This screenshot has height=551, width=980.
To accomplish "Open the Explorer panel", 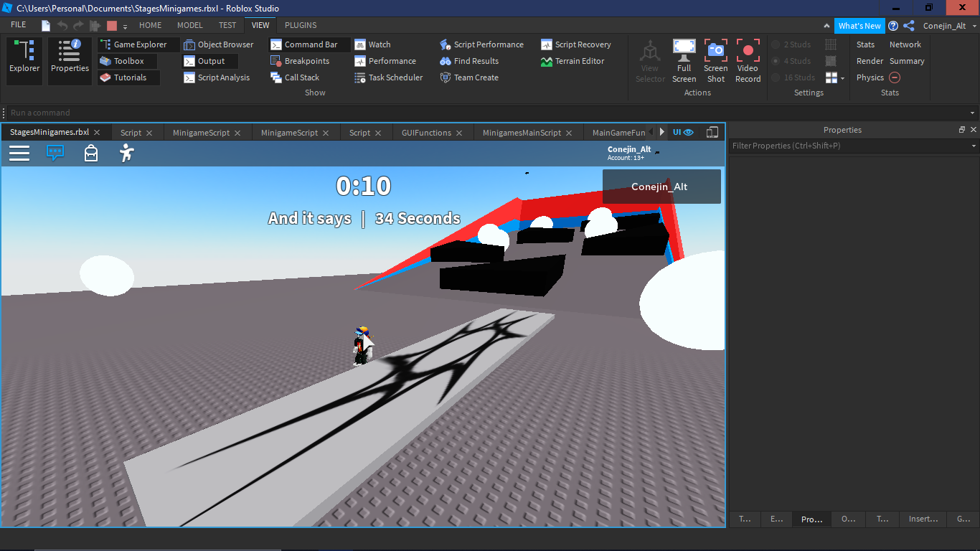I will (24, 61).
